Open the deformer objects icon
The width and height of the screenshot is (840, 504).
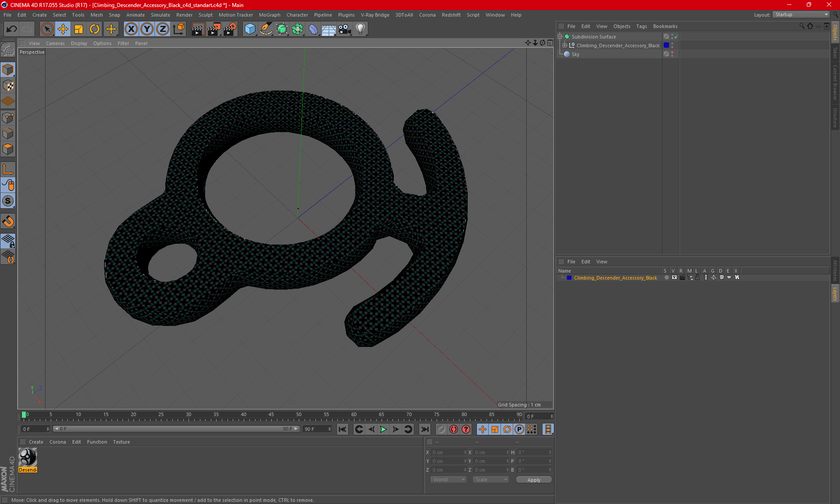click(x=313, y=29)
